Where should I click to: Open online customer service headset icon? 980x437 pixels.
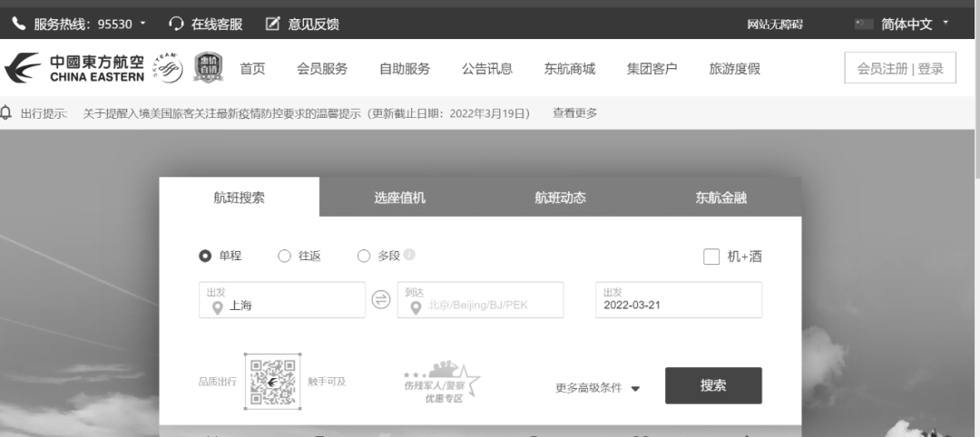pos(177,24)
